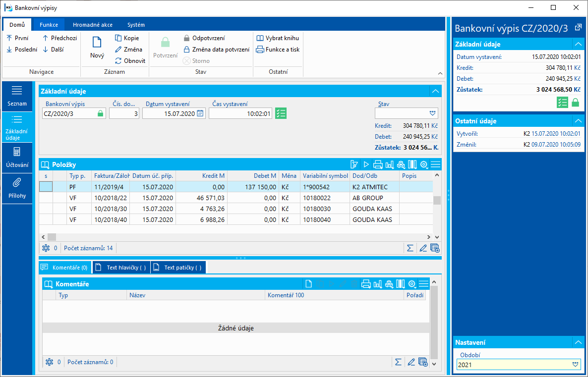Open the Přílohy attachments section
This screenshot has height=377, width=588.
pyautogui.click(x=17, y=188)
